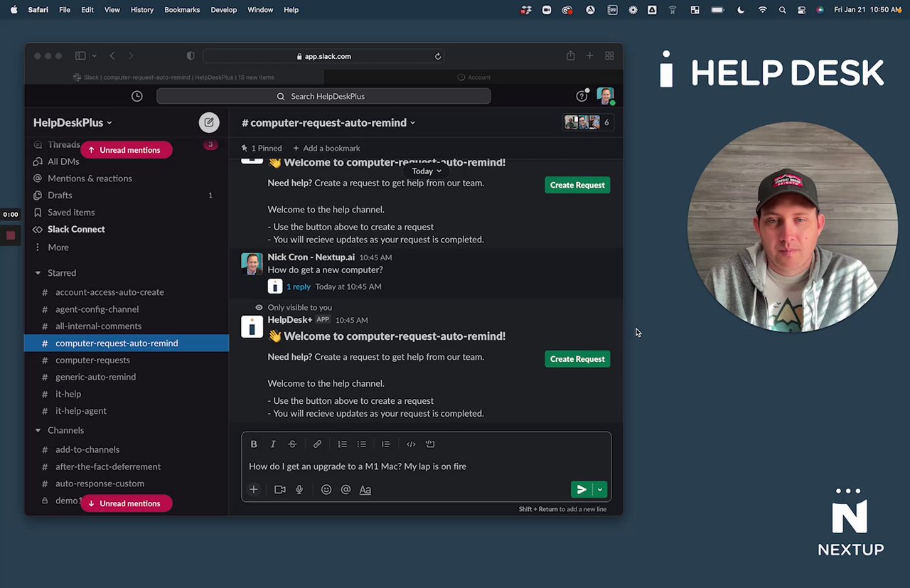Show Safari tab overview
910x588 pixels.
(609, 55)
